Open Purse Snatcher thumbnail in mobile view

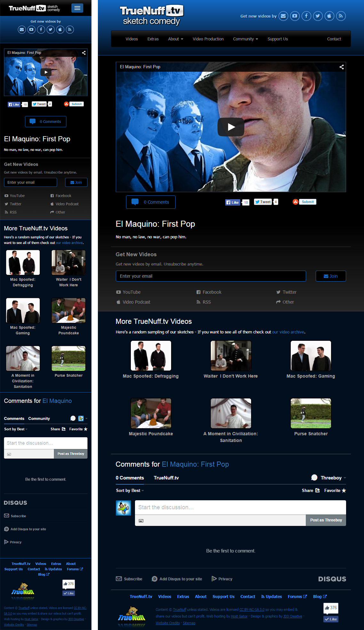coord(68,358)
